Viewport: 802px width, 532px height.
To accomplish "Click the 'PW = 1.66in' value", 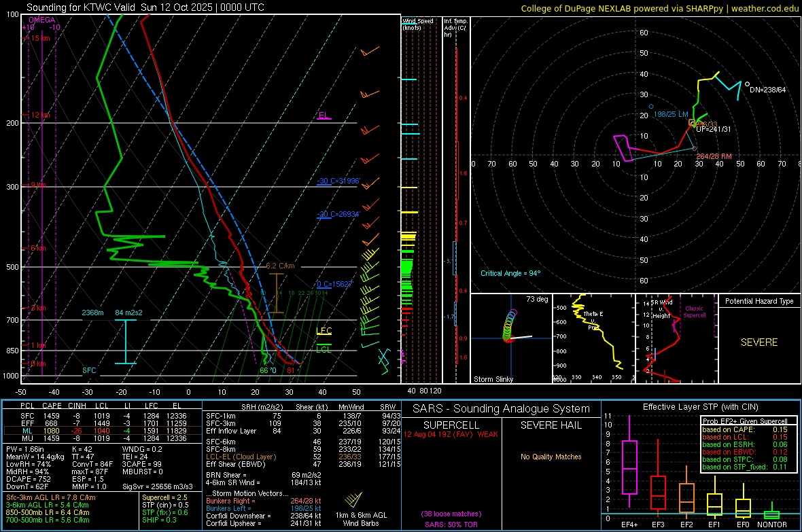I will [x=24, y=450].
